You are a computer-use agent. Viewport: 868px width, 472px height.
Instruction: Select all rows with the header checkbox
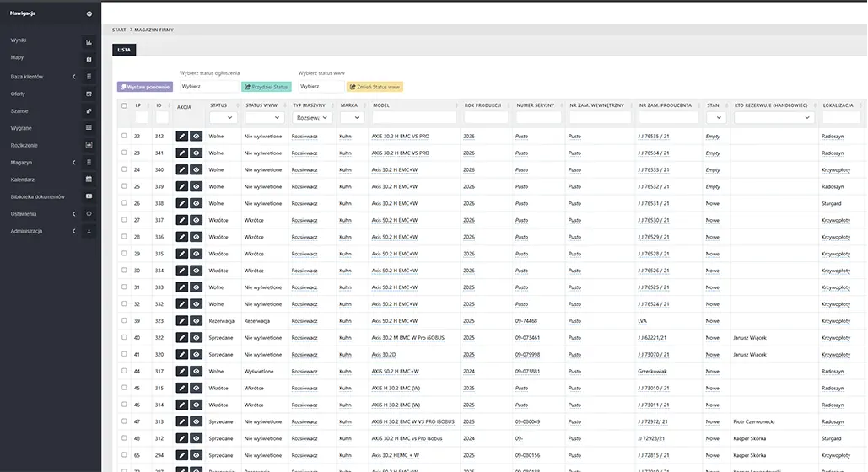click(125, 105)
